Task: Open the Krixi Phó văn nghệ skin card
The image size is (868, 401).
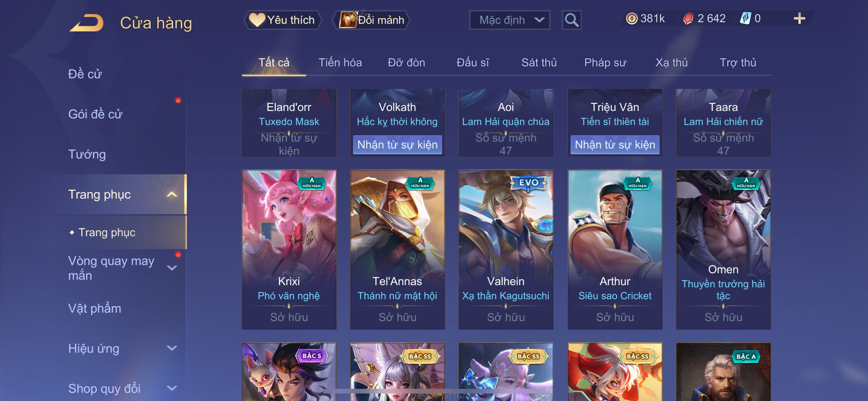Action: tap(289, 250)
